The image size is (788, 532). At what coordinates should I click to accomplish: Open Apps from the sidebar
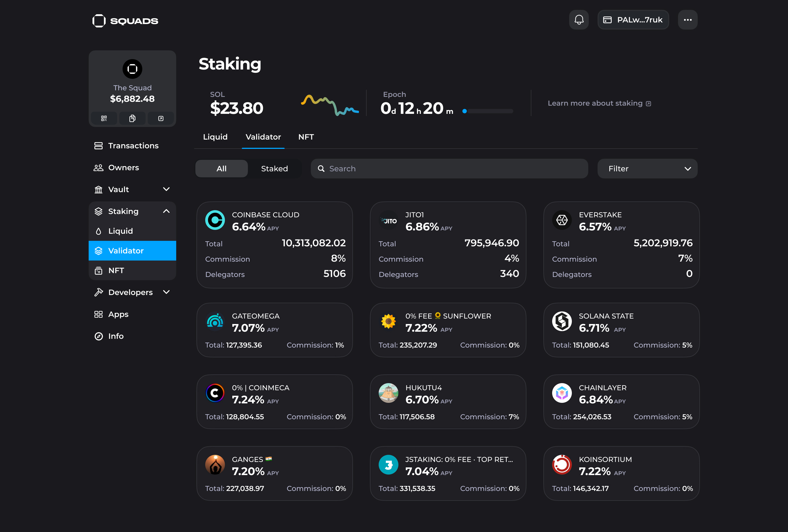pyautogui.click(x=118, y=314)
